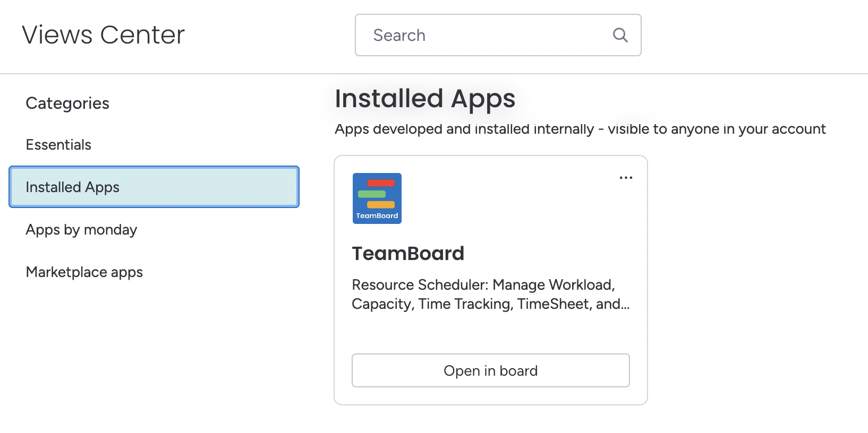Switch to Apps by monday category
This screenshot has height=433, width=868.
point(81,230)
